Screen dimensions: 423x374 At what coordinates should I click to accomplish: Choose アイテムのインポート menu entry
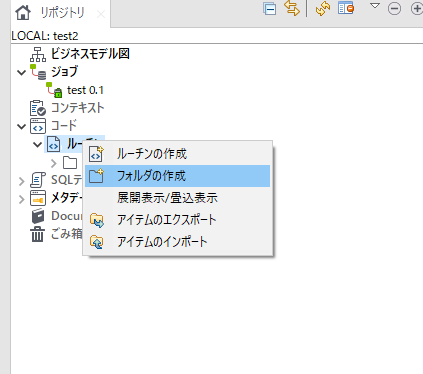pyautogui.click(x=177, y=242)
